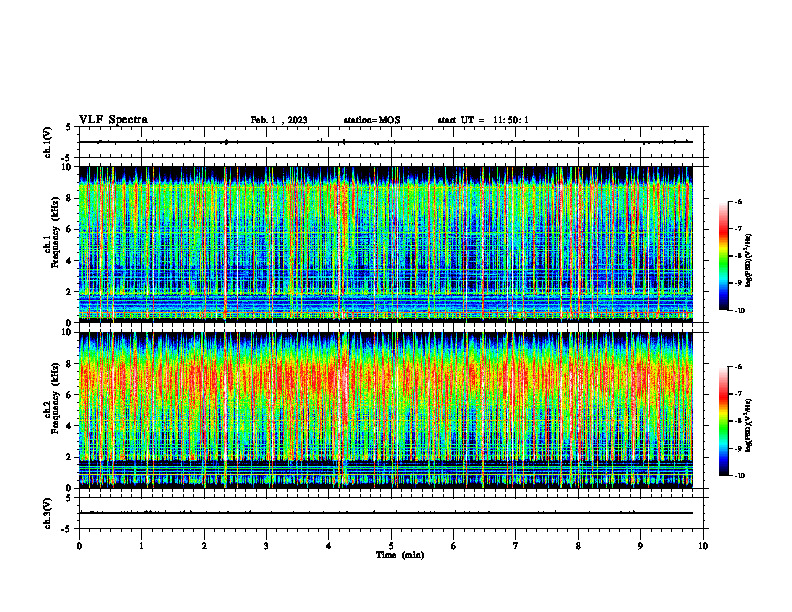The image size is (792, 612).
Task: Click ch.2 colorbar "-7" scale label
Action: pyautogui.click(x=738, y=394)
